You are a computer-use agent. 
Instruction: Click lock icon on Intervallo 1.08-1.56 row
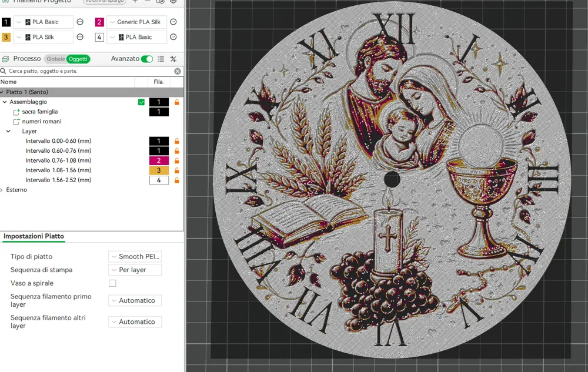point(176,170)
